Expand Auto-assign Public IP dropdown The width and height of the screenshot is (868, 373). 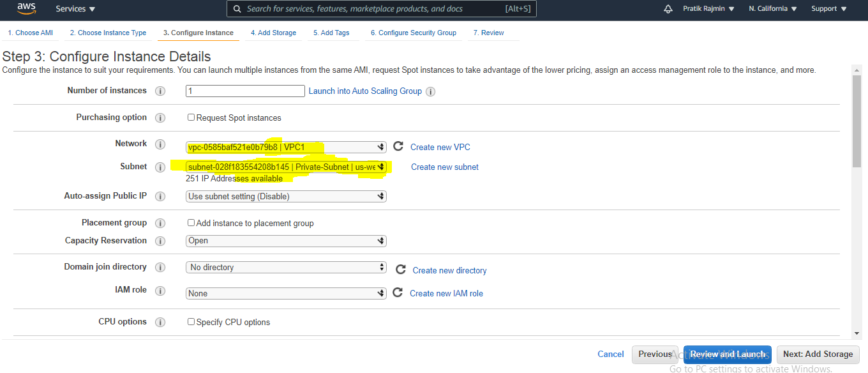tap(286, 196)
